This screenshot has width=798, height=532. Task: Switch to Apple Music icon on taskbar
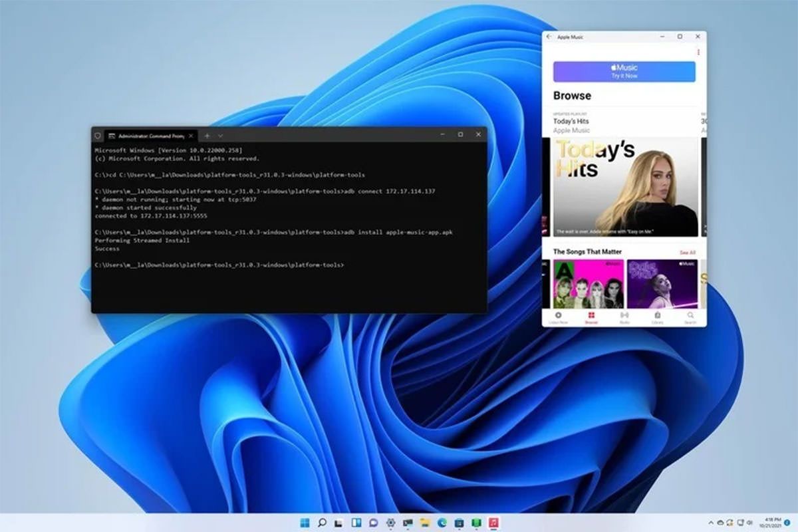coord(494,523)
